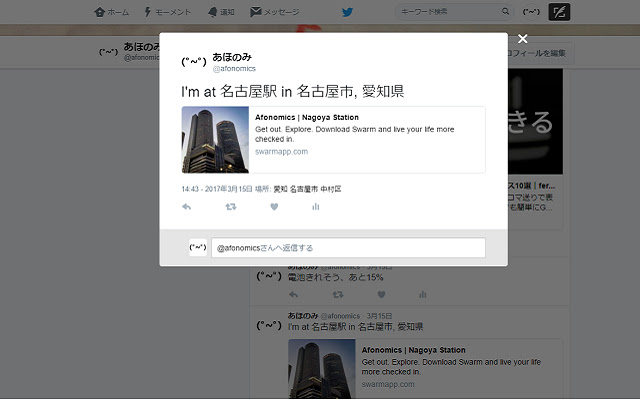Open the location 愛知 名古屋市 中村区 link
Image resolution: width=640 pixels, height=400 pixels.
[x=307, y=189]
